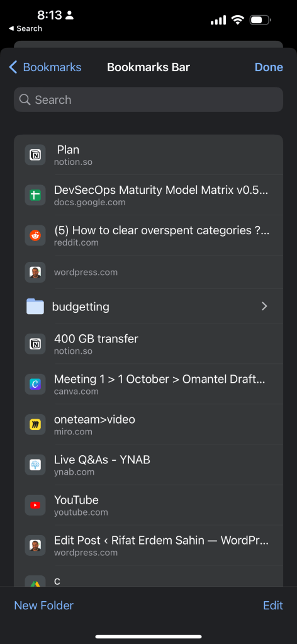Image resolution: width=297 pixels, height=644 pixels.
Task: Tap Done to close bookmarks
Action: click(x=269, y=67)
